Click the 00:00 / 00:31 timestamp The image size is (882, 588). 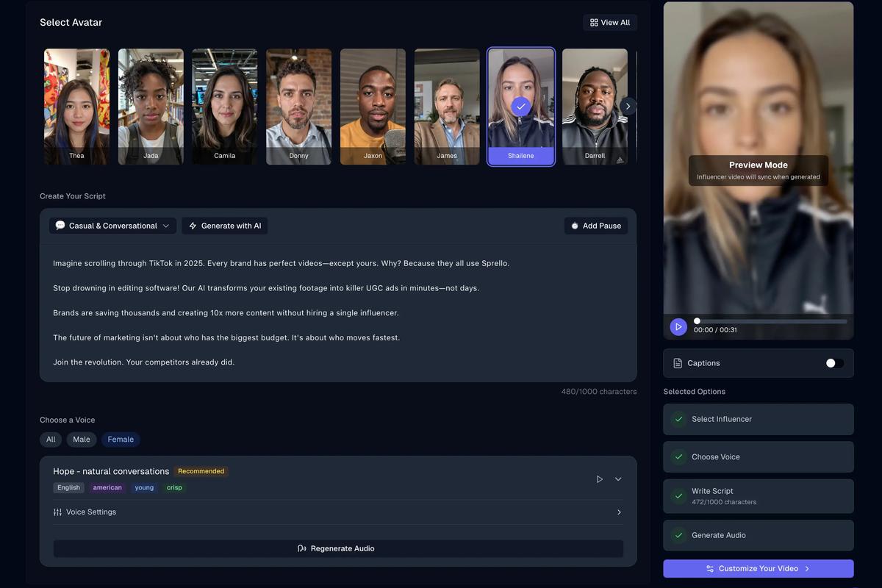coord(715,330)
